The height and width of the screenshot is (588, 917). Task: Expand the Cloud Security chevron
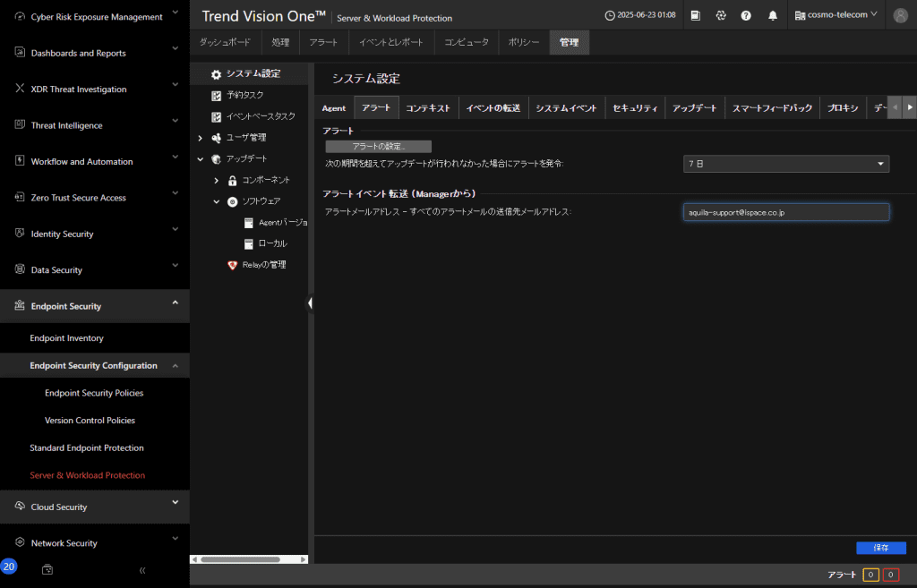(175, 503)
